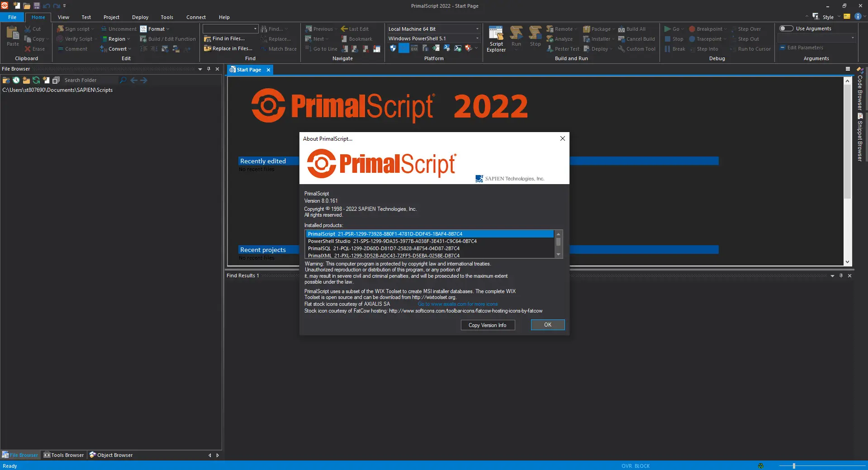Click the File Browser search magnifier icon
Viewport: 868px width, 470px height.
coord(123,80)
